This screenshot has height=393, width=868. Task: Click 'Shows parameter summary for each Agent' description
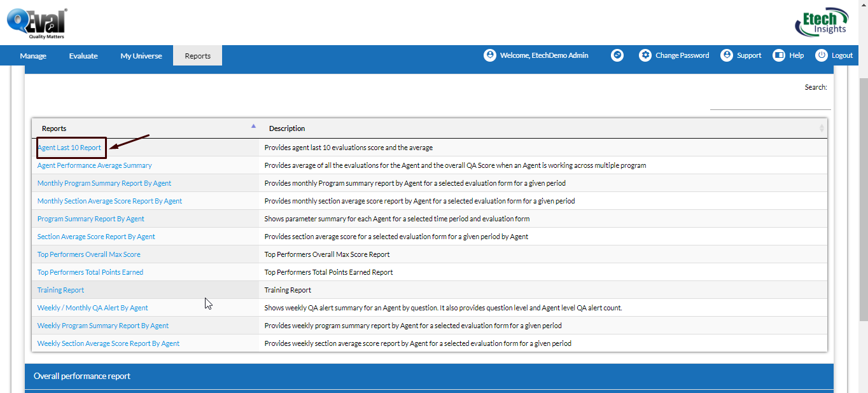396,219
